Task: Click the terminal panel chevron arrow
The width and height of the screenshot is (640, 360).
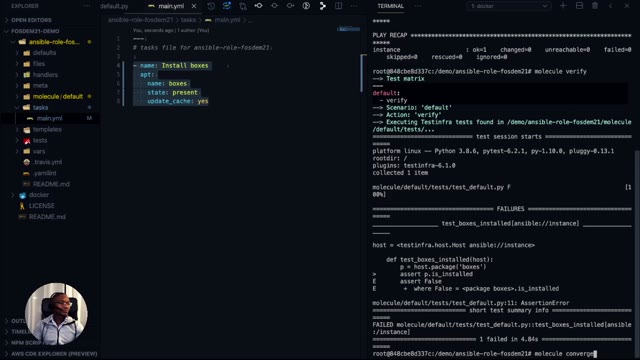Action: click(611, 6)
